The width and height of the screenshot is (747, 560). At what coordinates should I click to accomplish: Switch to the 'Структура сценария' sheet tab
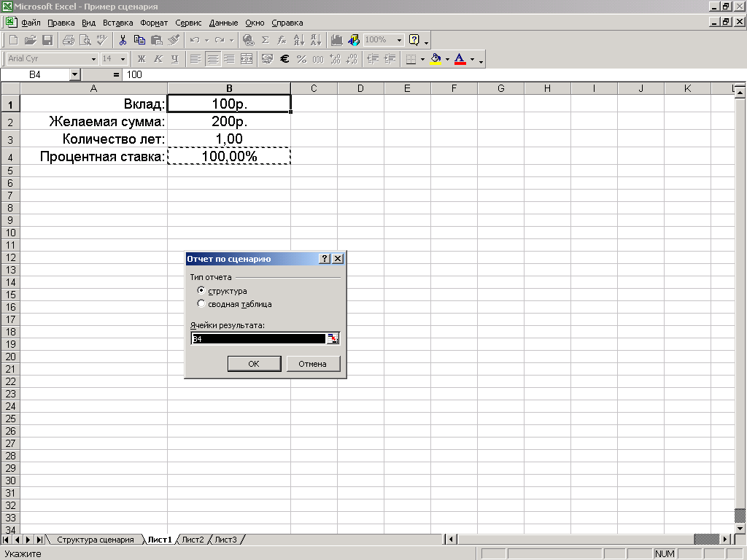pos(96,540)
